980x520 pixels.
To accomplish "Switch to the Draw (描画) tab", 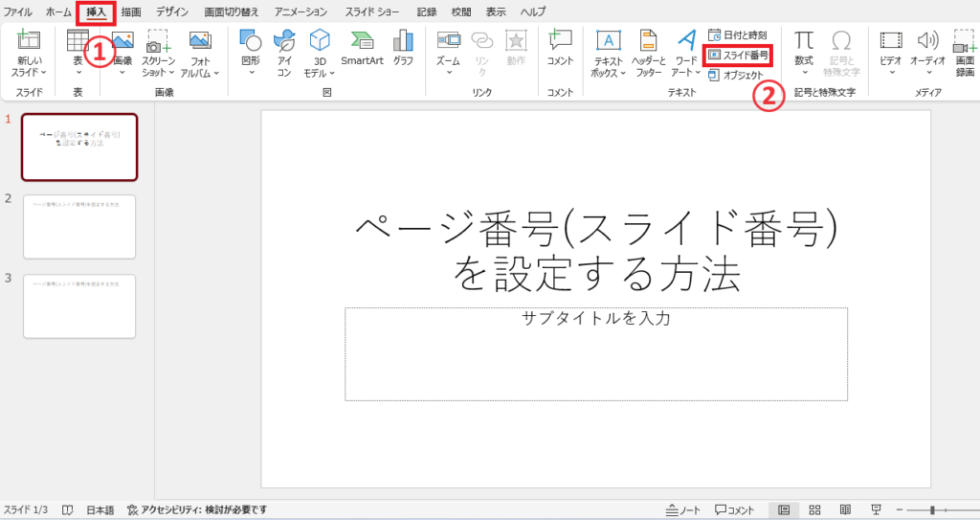I will tap(131, 11).
